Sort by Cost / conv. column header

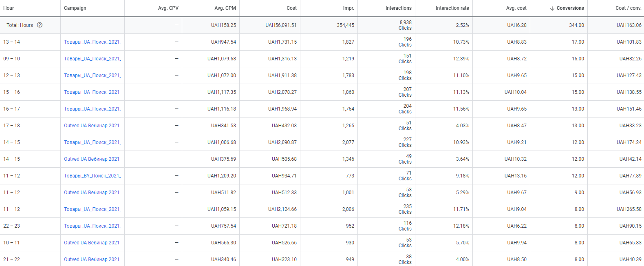pos(628,8)
